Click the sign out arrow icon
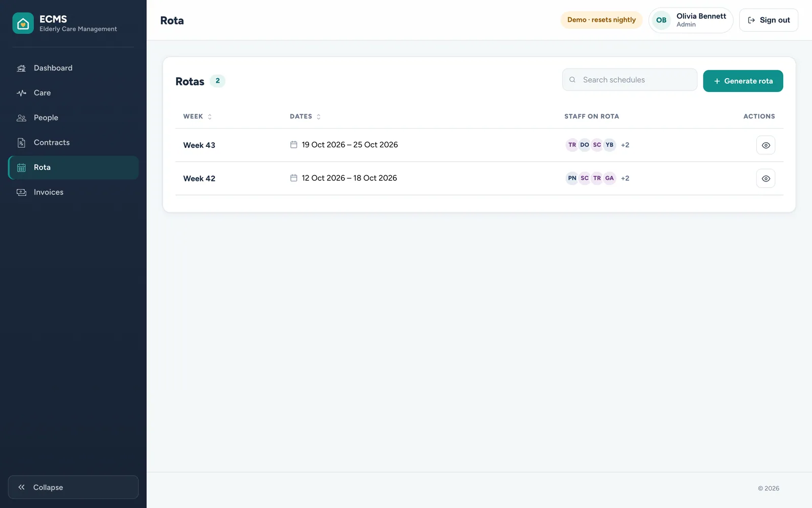The height and width of the screenshot is (508, 812). [752, 20]
